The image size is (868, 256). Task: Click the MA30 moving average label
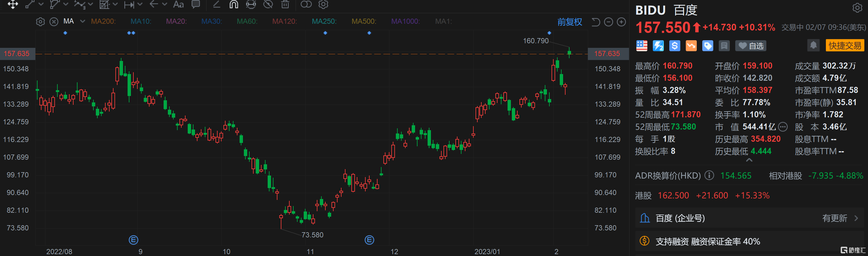[x=212, y=22]
